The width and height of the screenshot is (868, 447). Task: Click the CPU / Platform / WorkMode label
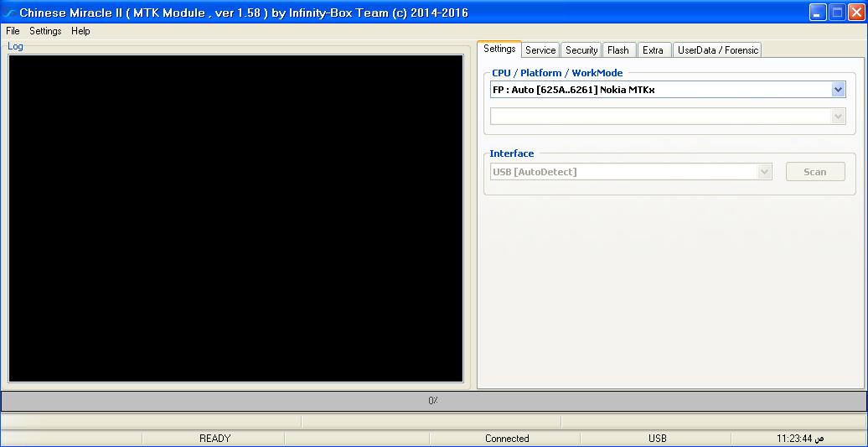pyautogui.click(x=557, y=73)
